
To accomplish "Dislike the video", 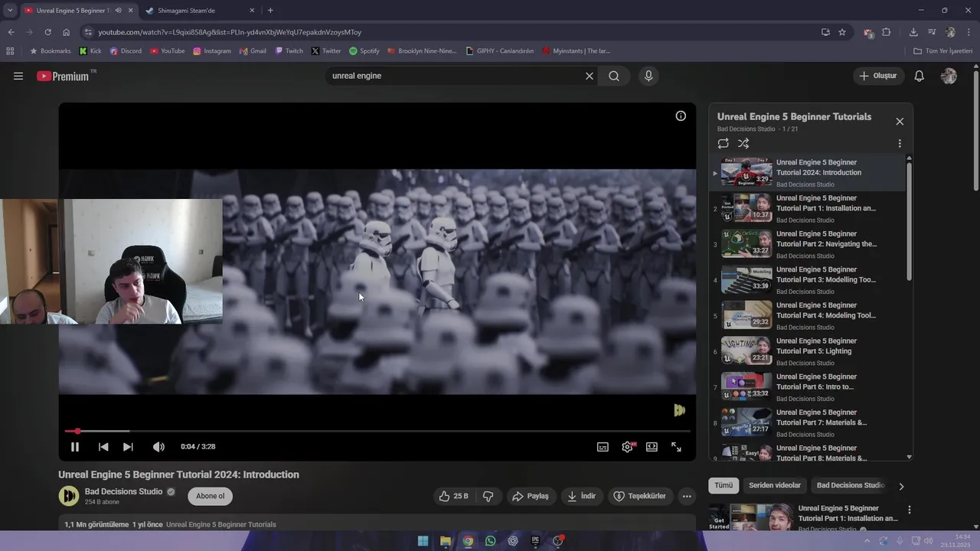I will 488,497.
